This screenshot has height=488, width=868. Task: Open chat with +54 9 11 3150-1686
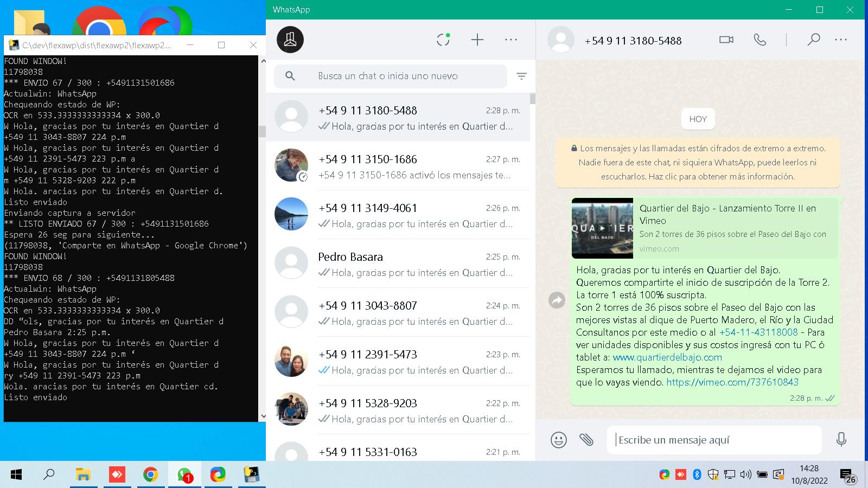point(398,166)
